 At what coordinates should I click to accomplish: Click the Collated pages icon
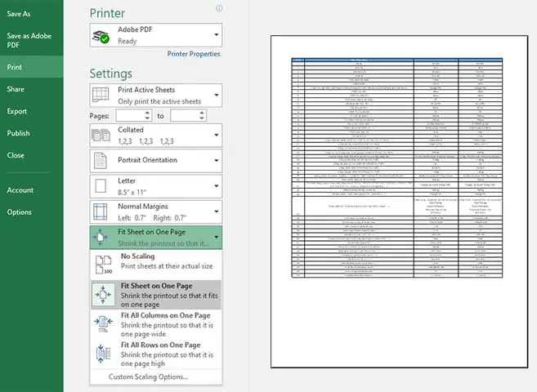click(101, 135)
